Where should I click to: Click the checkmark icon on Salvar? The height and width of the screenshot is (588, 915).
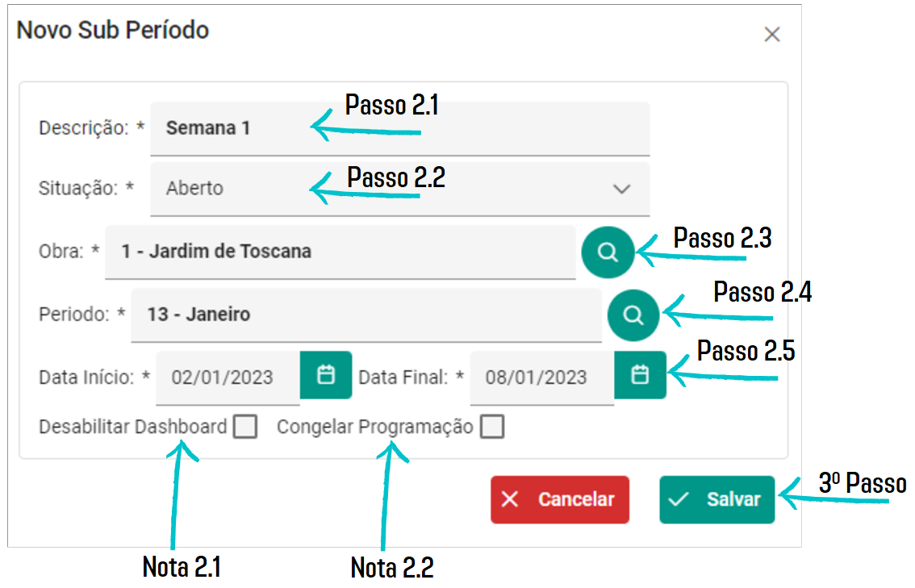[679, 499]
